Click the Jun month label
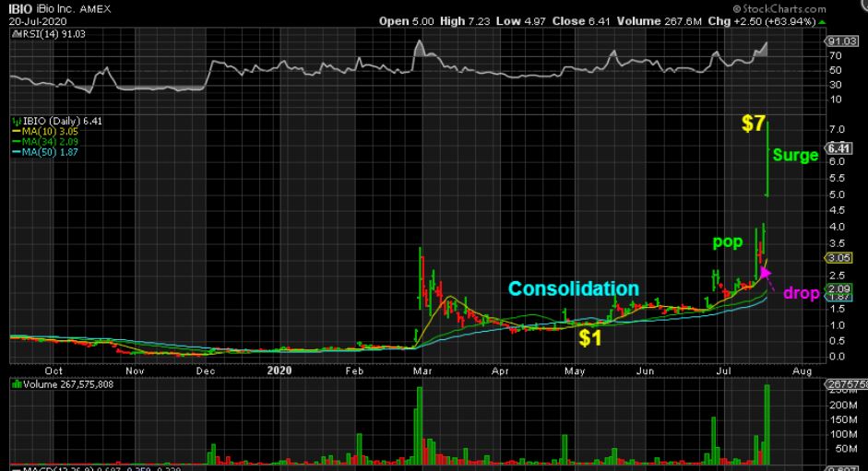 646,371
